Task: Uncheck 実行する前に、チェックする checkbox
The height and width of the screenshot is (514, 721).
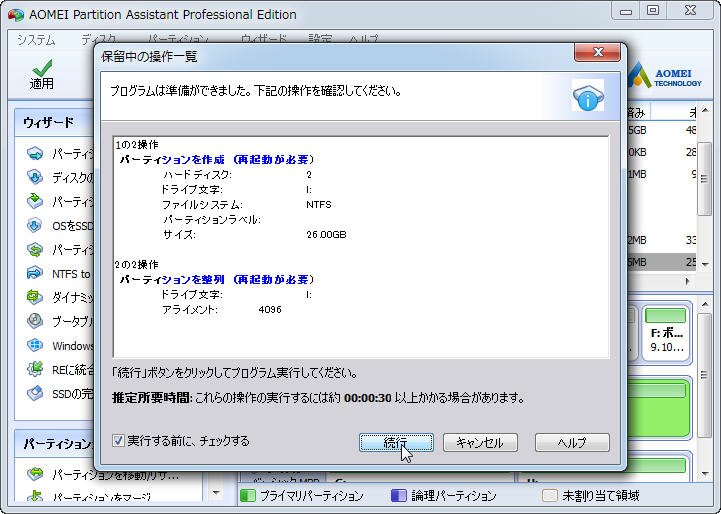Action: [x=118, y=440]
